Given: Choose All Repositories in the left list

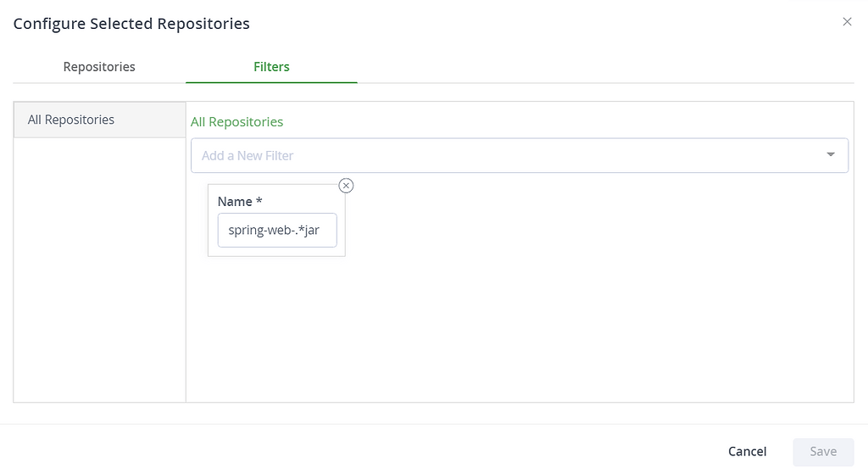Looking at the screenshot, I should [71, 120].
